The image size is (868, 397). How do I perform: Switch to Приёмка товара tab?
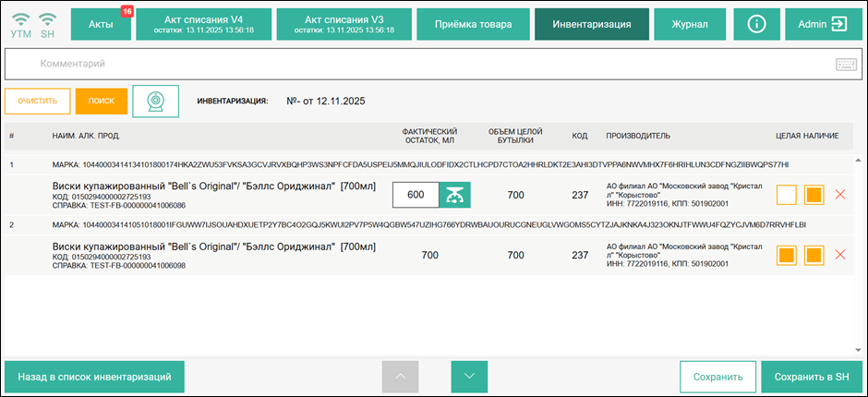[x=473, y=25]
